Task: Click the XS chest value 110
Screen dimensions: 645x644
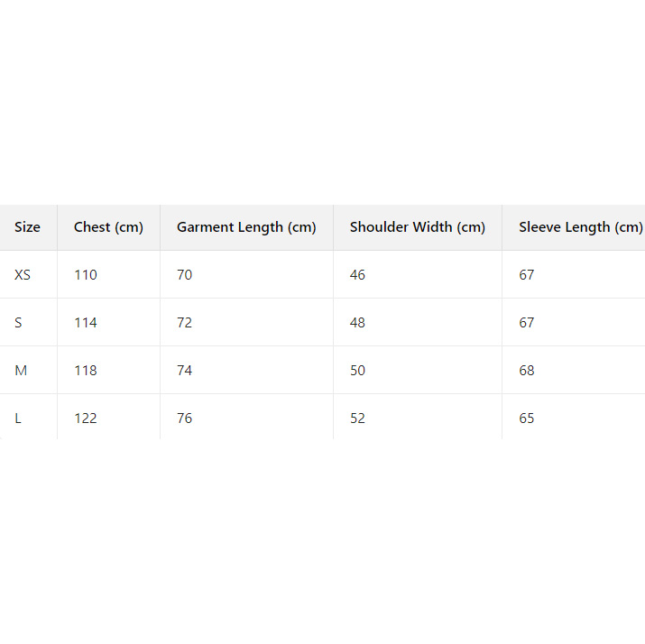Action: [x=86, y=274]
